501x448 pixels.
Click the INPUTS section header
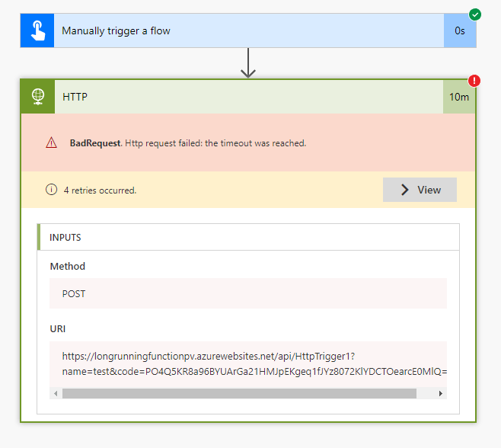248,237
